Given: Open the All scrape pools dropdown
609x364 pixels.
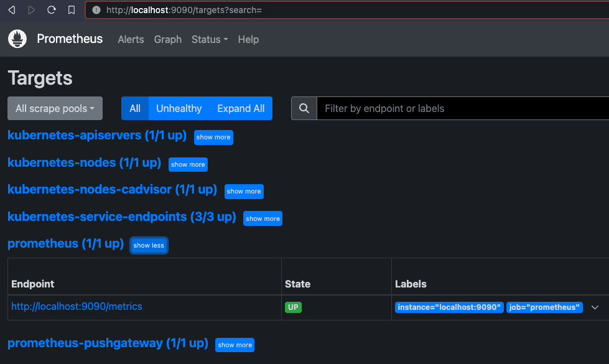Looking at the screenshot, I should pos(55,108).
